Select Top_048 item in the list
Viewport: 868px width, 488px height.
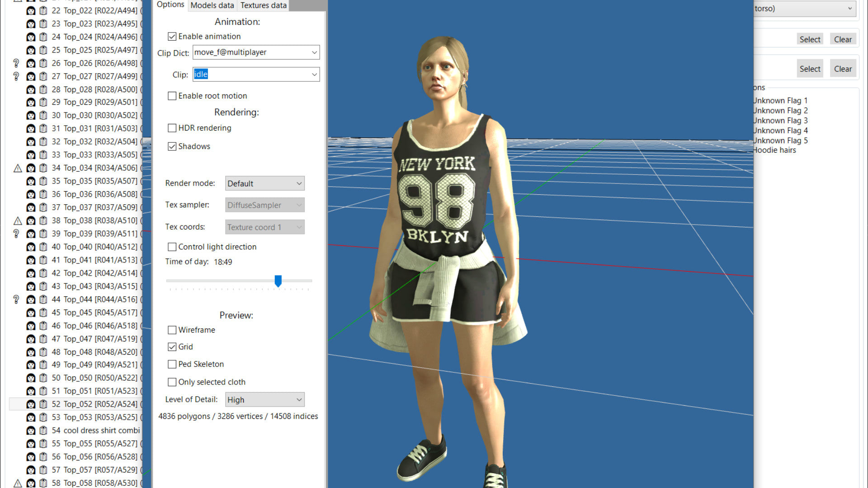click(95, 352)
